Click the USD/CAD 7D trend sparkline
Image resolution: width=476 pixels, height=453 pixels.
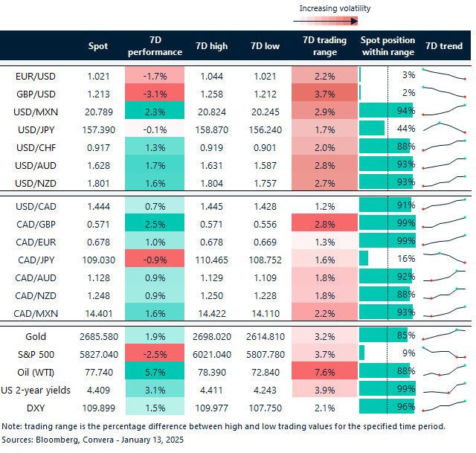[446, 205]
